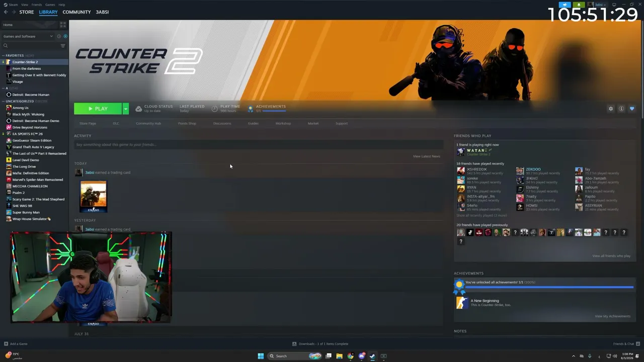Open the Counter-Strike 2 manage gear icon

(x=611, y=109)
